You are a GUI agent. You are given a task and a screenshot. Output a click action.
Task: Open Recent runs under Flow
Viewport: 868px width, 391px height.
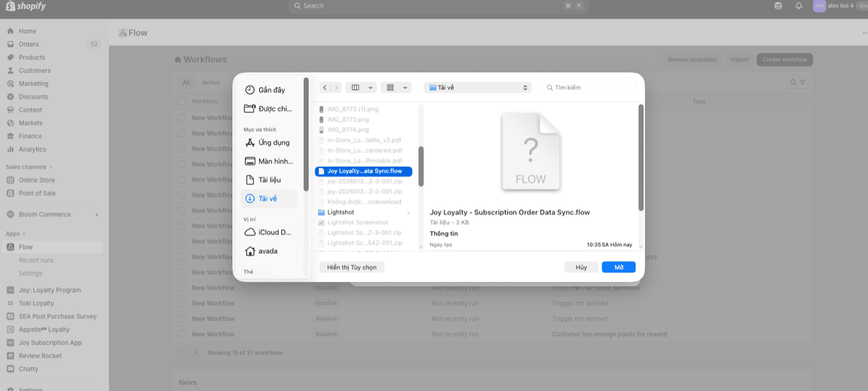36,260
